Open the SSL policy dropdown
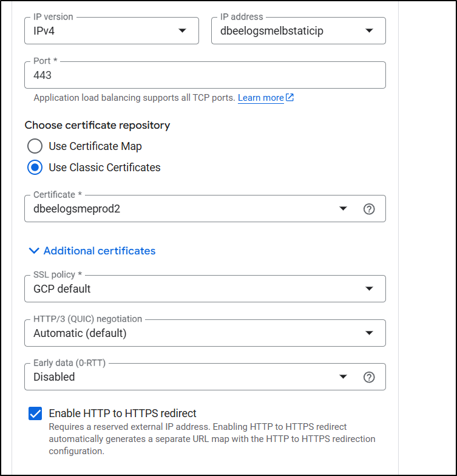The height and width of the screenshot is (476, 457). click(205, 289)
